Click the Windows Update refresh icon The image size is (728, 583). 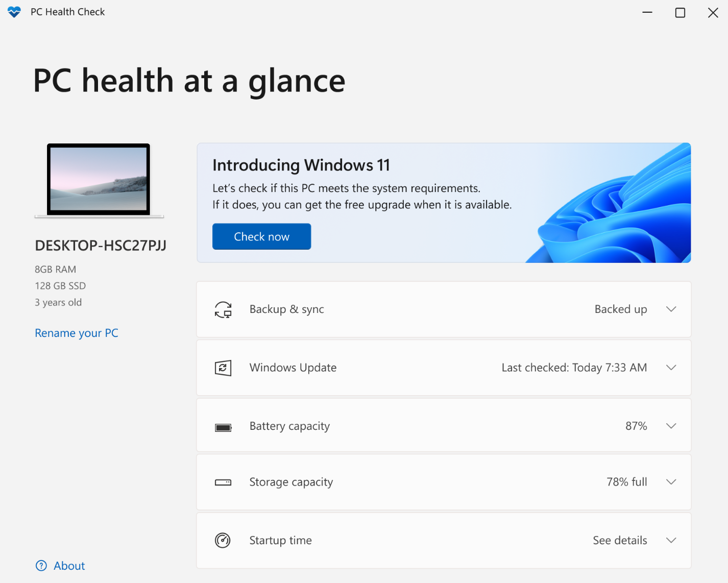point(223,368)
